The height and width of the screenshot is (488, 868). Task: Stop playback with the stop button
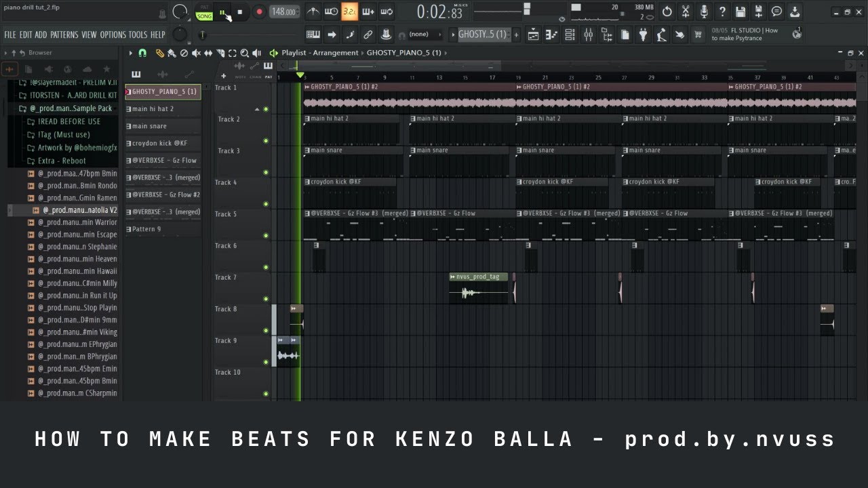(239, 12)
